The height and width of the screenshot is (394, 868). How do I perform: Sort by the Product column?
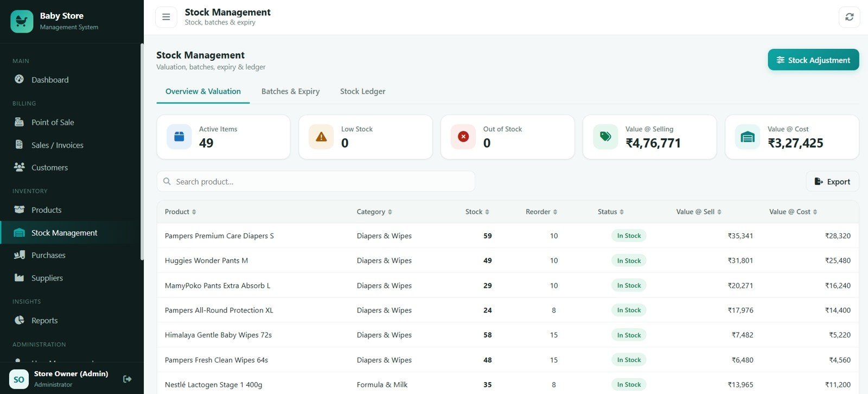pos(181,212)
